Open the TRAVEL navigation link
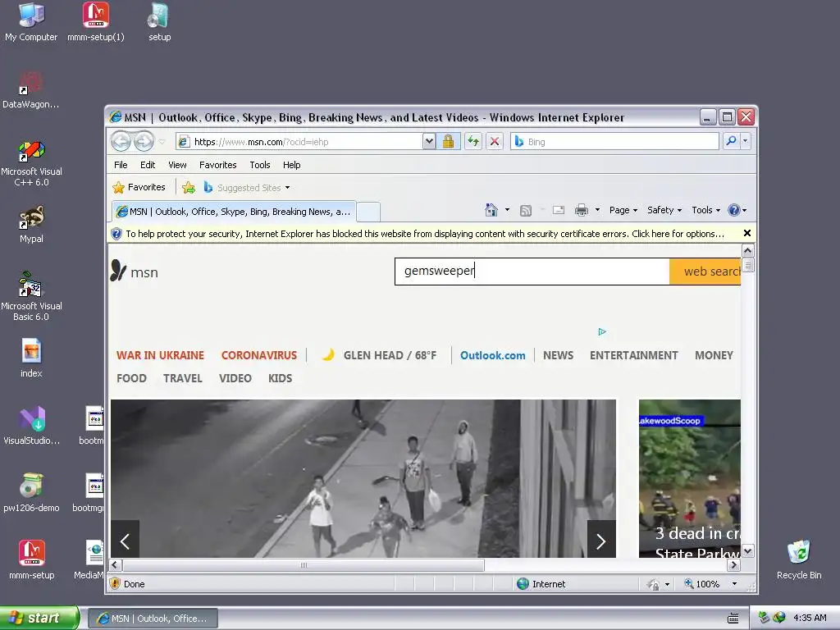 pyautogui.click(x=183, y=378)
